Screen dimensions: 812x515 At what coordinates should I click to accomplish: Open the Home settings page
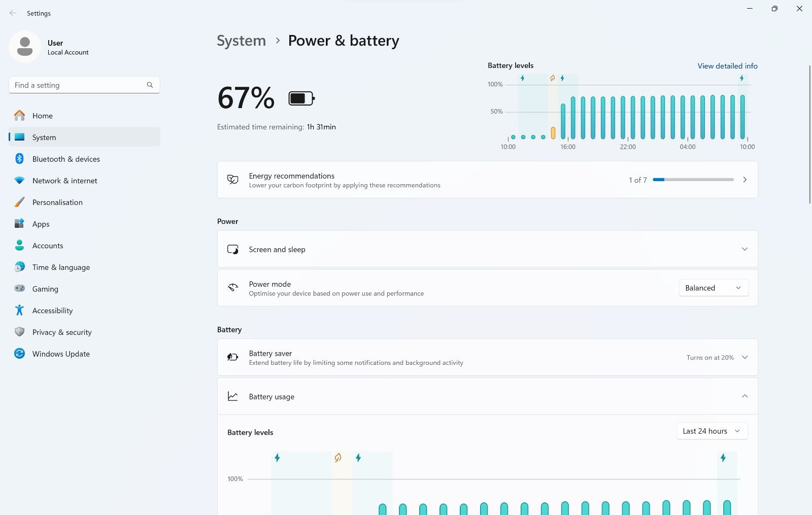pos(84,116)
